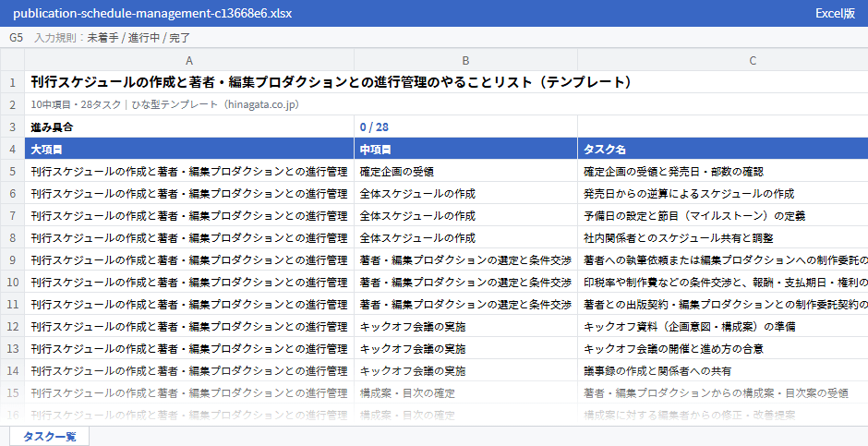The image size is (868, 446).
Task: Click row 6 cell 全体スケジュールの作成
Action: pos(465,193)
